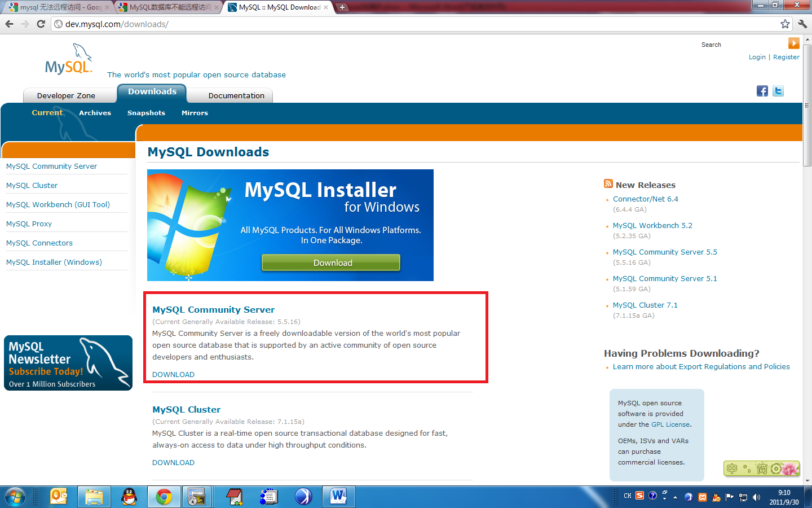Image resolution: width=812 pixels, height=508 pixels.
Task: Open the MySQL Workbench (GUI Tool) sidebar link
Action: (58, 204)
